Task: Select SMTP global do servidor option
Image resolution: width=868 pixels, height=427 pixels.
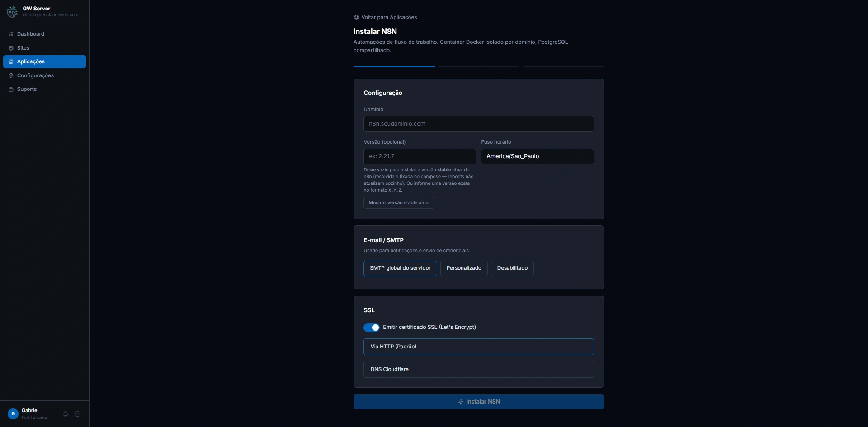Action: point(400,268)
